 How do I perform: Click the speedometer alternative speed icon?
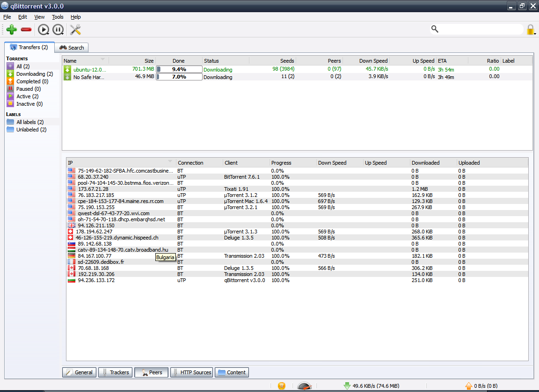click(304, 386)
